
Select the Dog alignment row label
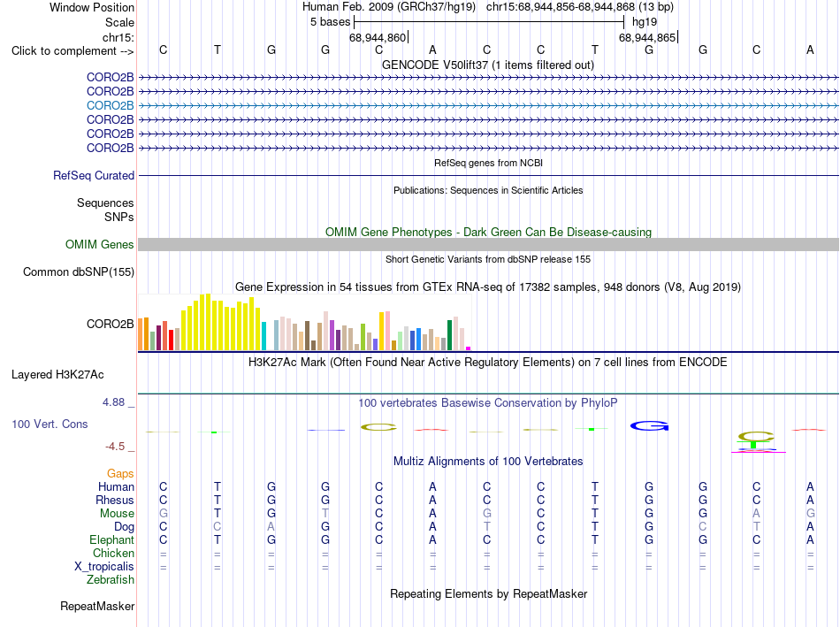(x=124, y=527)
